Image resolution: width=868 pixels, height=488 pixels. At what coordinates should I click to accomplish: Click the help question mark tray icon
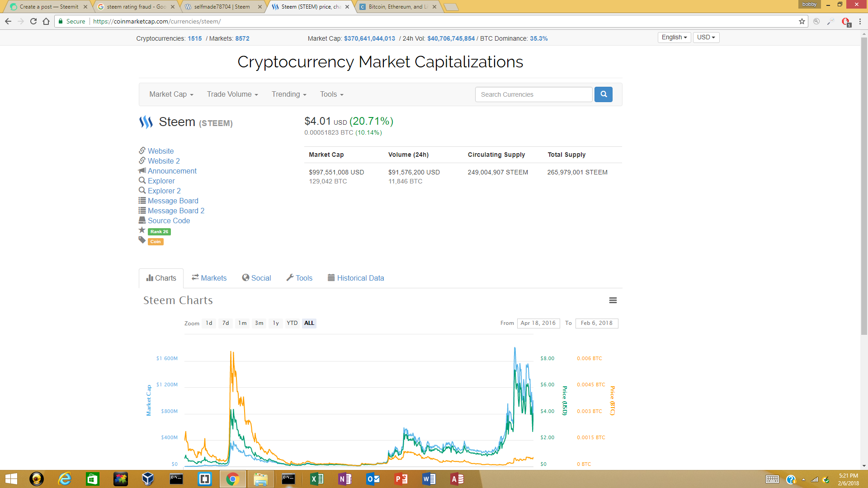[x=791, y=479]
